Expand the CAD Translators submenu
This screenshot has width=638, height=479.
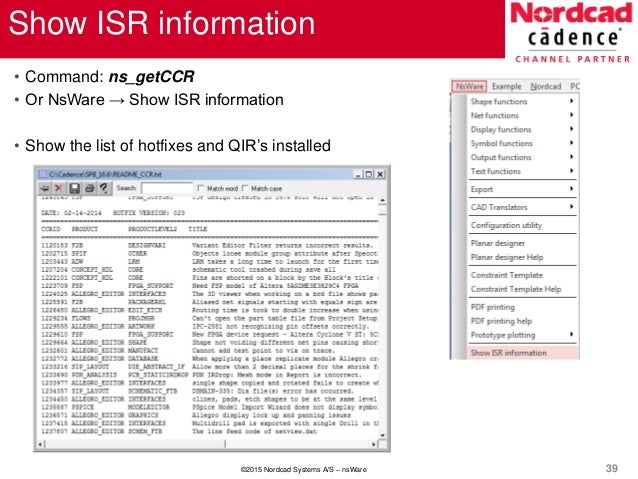tap(523, 207)
